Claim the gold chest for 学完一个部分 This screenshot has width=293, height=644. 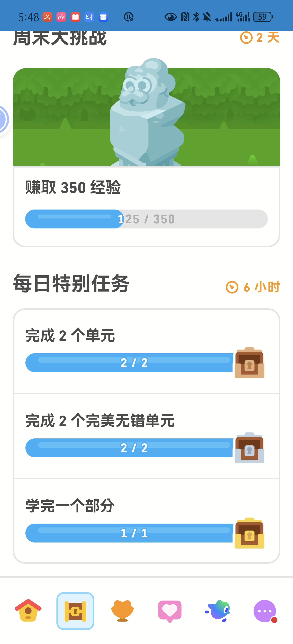(x=249, y=533)
